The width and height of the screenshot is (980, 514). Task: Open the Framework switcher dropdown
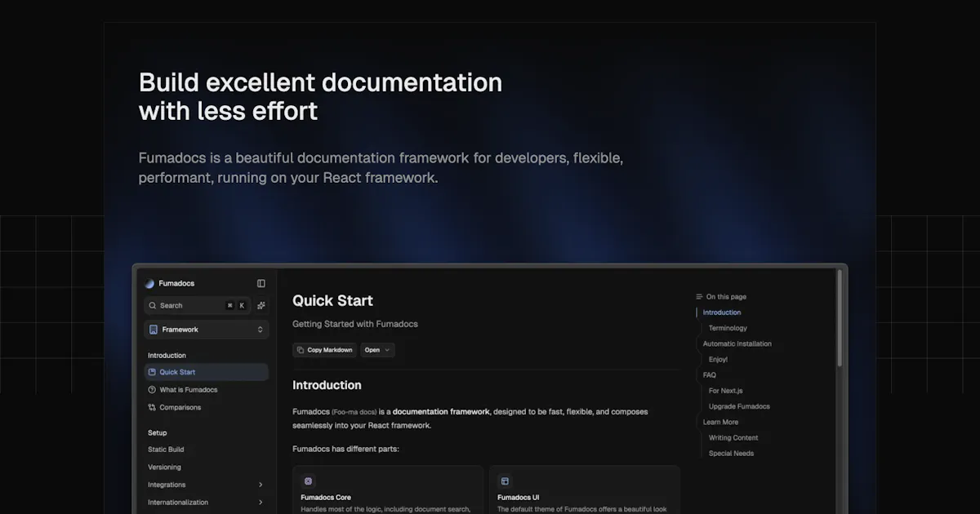(207, 330)
